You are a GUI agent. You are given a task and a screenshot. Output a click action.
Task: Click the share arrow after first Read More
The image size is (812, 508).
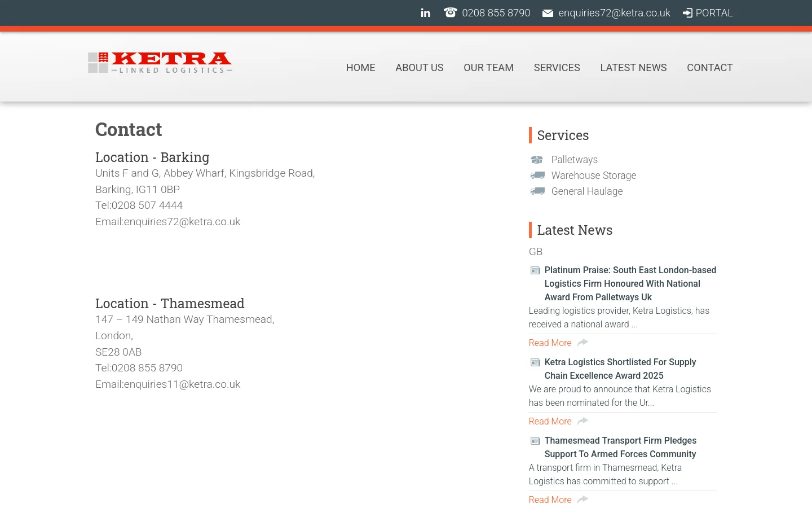coord(582,343)
